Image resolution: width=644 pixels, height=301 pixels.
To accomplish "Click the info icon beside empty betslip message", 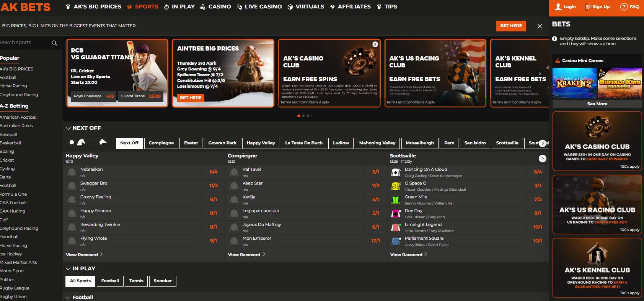I will [554, 39].
